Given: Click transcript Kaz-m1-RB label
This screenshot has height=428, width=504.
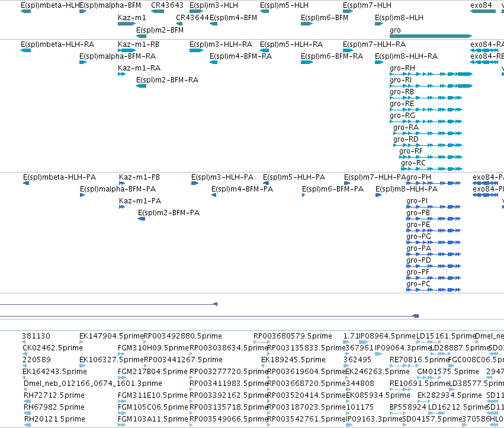Looking at the screenshot, I should tap(139, 44).
